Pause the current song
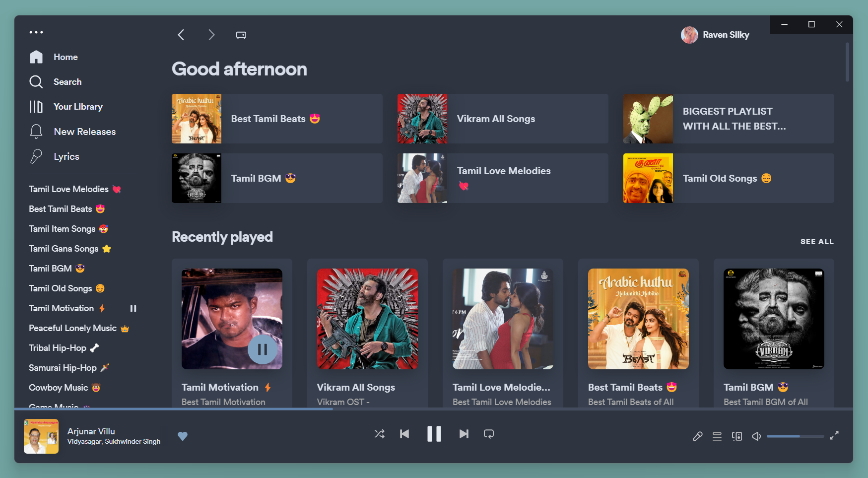The width and height of the screenshot is (868, 478). tap(434, 434)
